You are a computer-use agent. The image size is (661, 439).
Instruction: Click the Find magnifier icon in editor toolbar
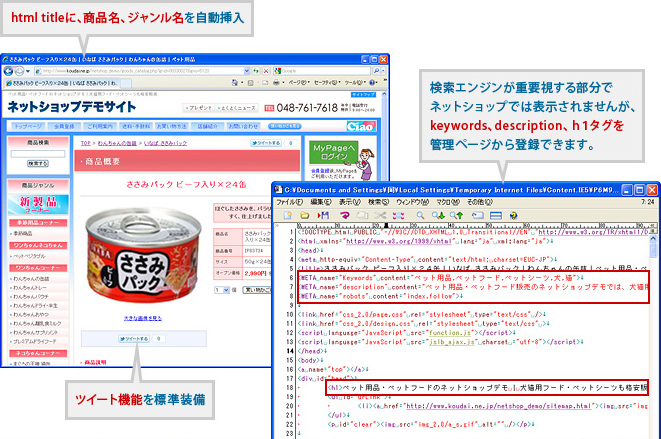click(420, 215)
